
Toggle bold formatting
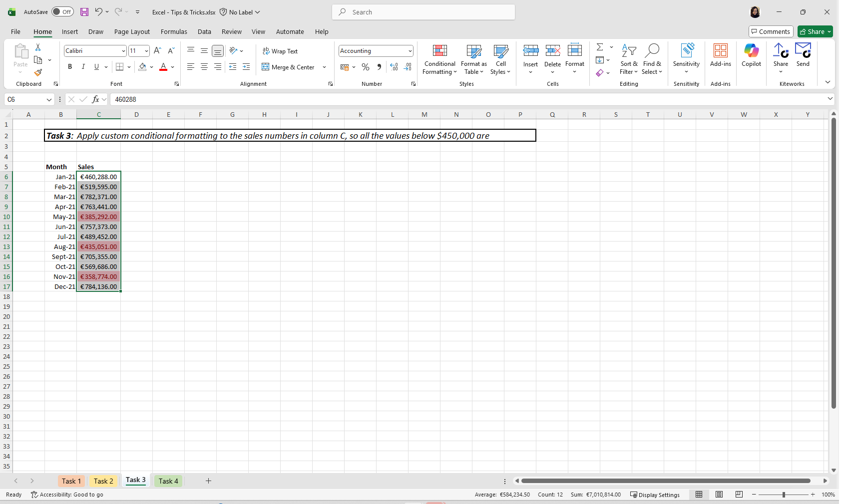coord(70,67)
